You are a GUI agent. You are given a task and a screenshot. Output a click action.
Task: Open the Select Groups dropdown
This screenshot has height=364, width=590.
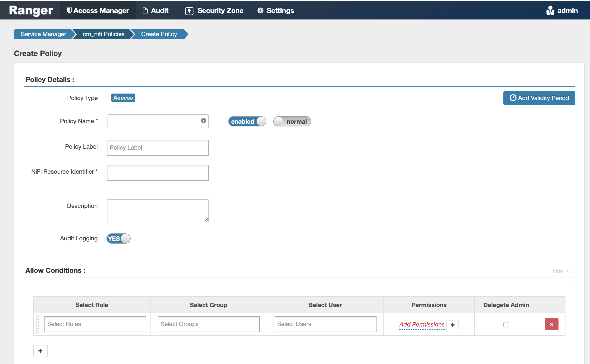[x=208, y=324]
